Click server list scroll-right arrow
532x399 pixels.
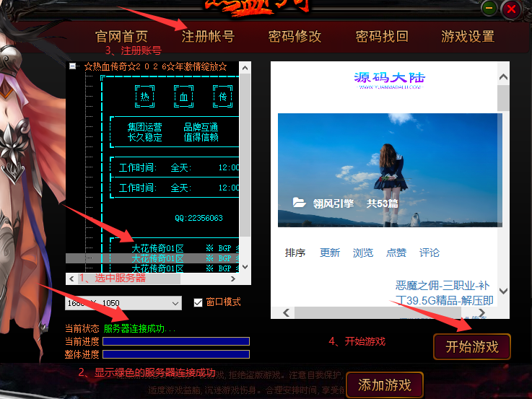[232, 279]
